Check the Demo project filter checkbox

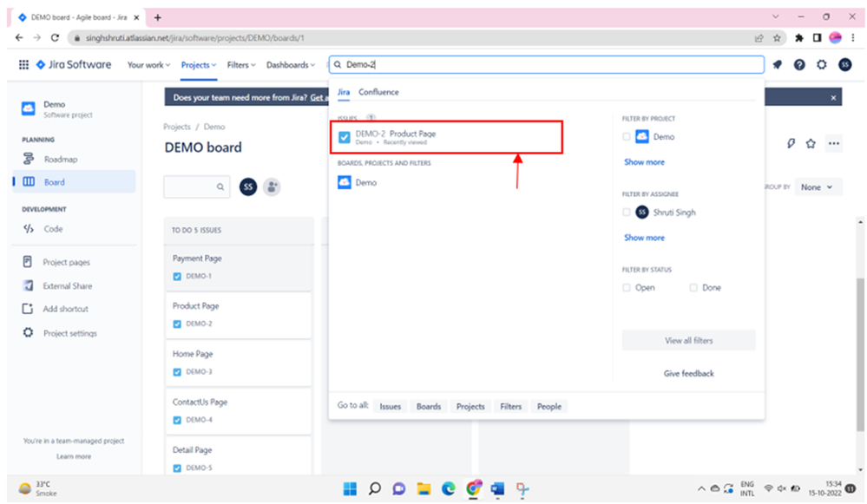(627, 136)
